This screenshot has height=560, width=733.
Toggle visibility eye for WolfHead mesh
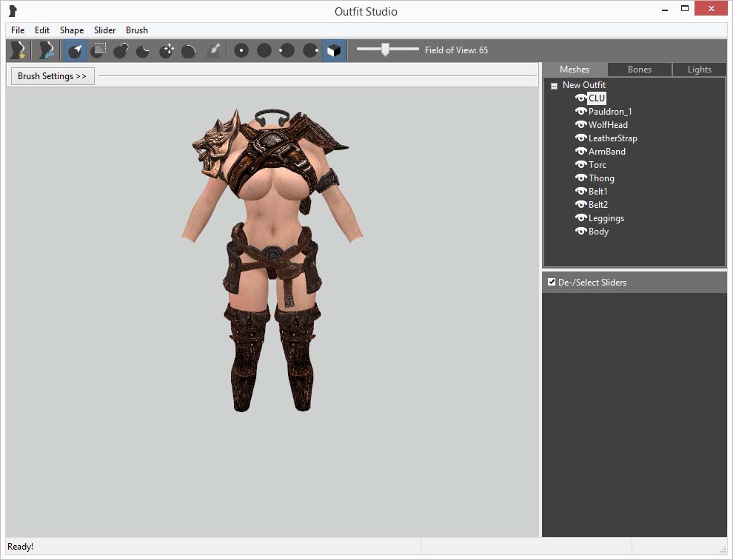pos(581,125)
